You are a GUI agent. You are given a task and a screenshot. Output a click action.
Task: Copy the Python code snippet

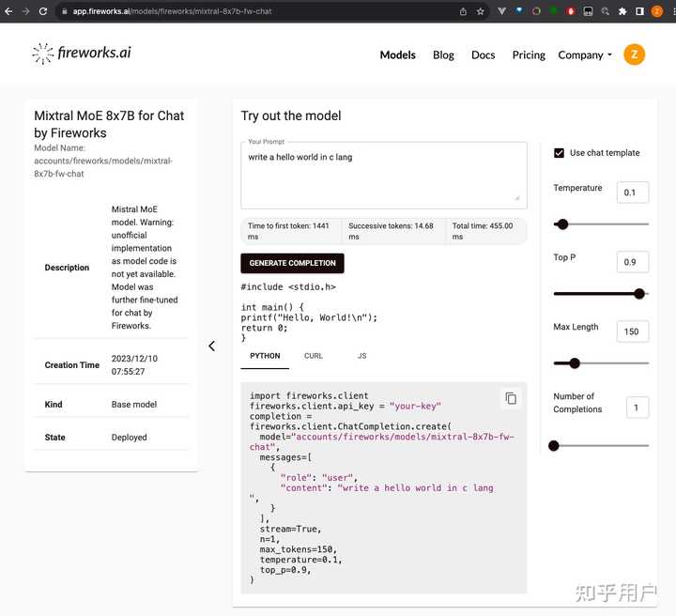[x=511, y=398]
